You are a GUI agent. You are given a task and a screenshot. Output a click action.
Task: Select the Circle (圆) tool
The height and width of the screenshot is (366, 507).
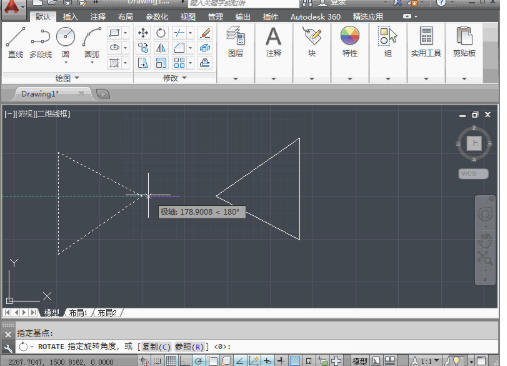point(66,40)
